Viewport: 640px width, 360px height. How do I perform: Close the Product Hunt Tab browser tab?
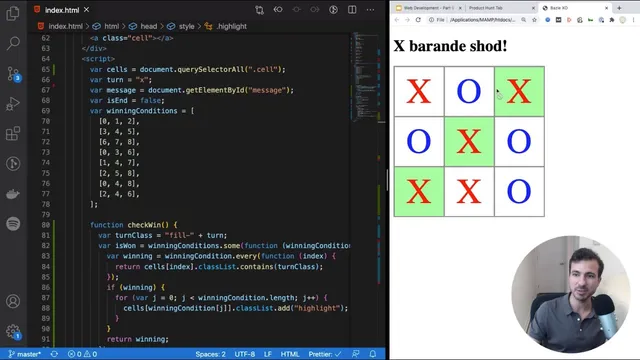533,8
